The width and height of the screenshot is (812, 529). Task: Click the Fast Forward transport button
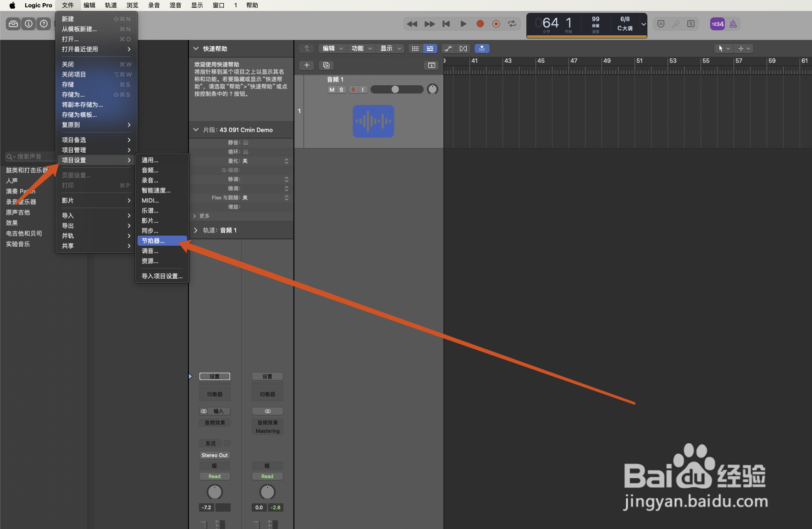pos(430,24)
